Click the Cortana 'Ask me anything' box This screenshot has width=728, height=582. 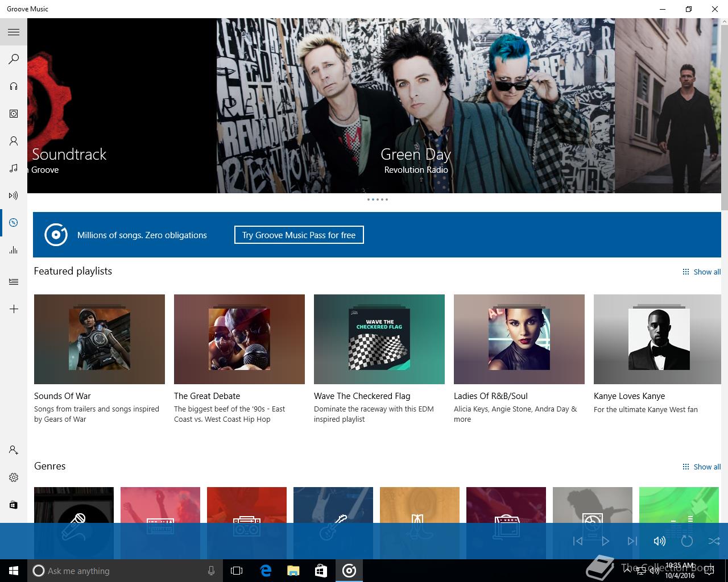click(125, 571)
